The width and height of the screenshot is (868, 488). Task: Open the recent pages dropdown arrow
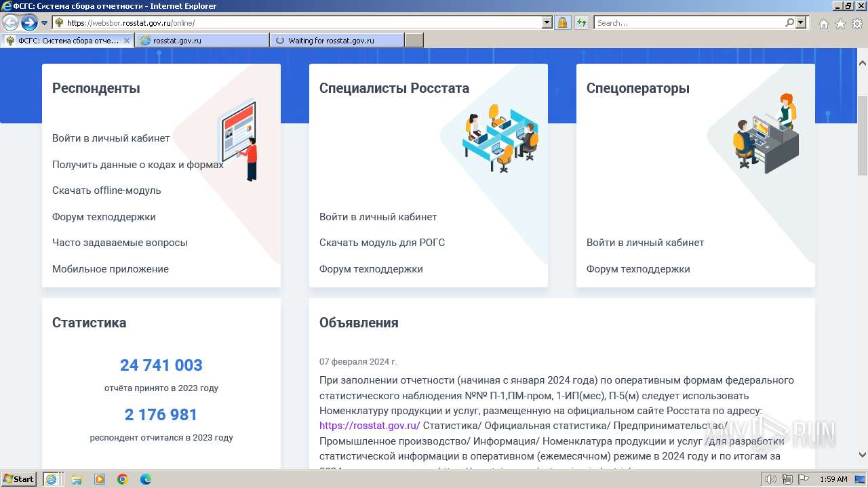(x=45, y=23)
